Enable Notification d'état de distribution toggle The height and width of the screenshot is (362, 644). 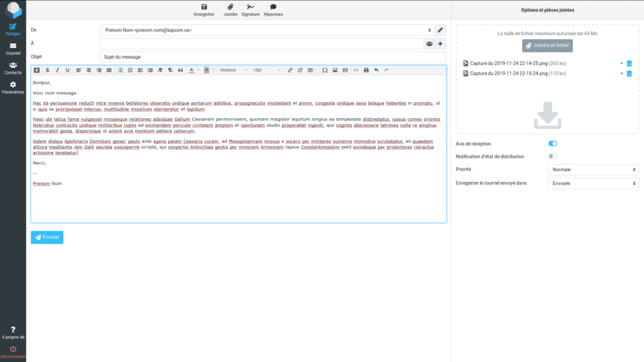[x=553, y=156]
